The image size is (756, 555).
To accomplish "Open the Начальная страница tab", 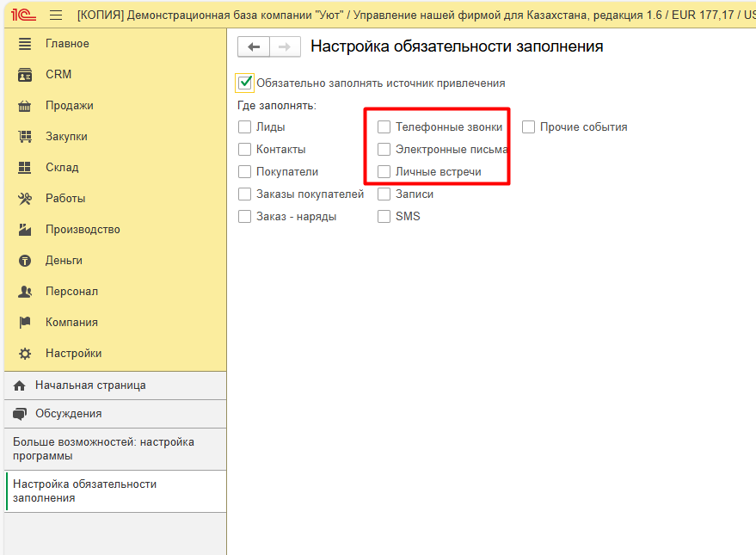I will point(90,385).
